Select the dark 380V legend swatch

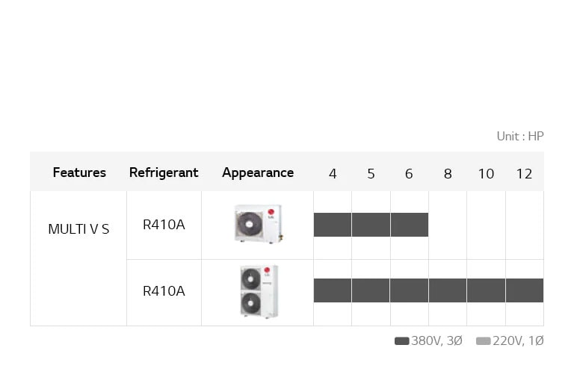pyautogui.click(x=401, y=341)
